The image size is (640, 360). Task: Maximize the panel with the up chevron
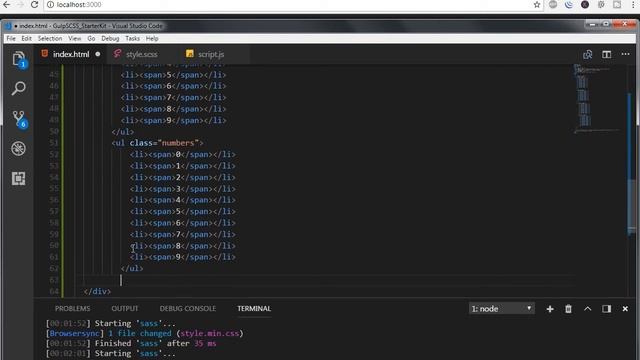tap(587, 309)
